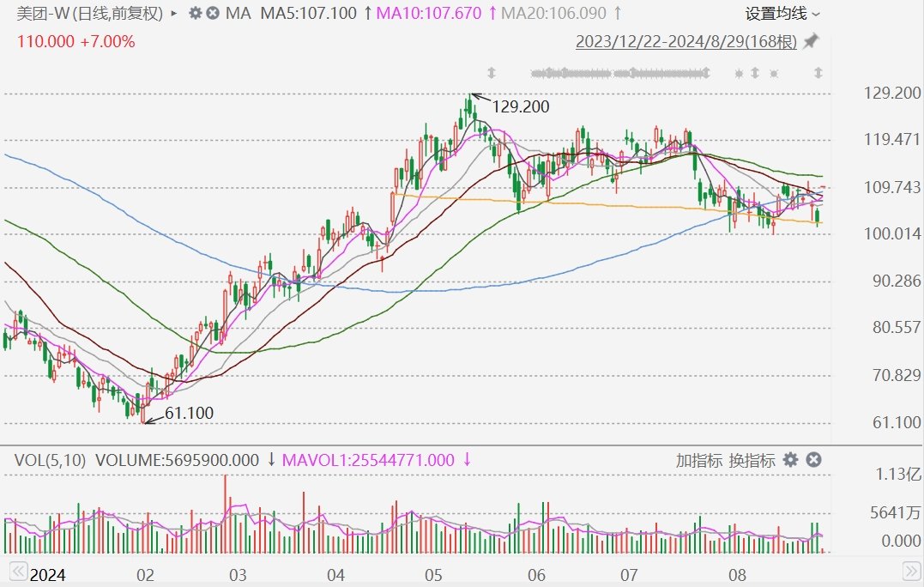Toggle the MA5 moving average line

(x=308, y=14)
